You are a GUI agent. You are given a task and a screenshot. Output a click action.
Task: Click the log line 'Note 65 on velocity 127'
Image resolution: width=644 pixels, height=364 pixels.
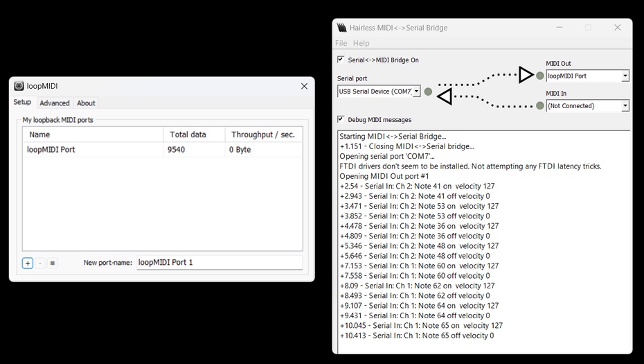coord(421,325)
